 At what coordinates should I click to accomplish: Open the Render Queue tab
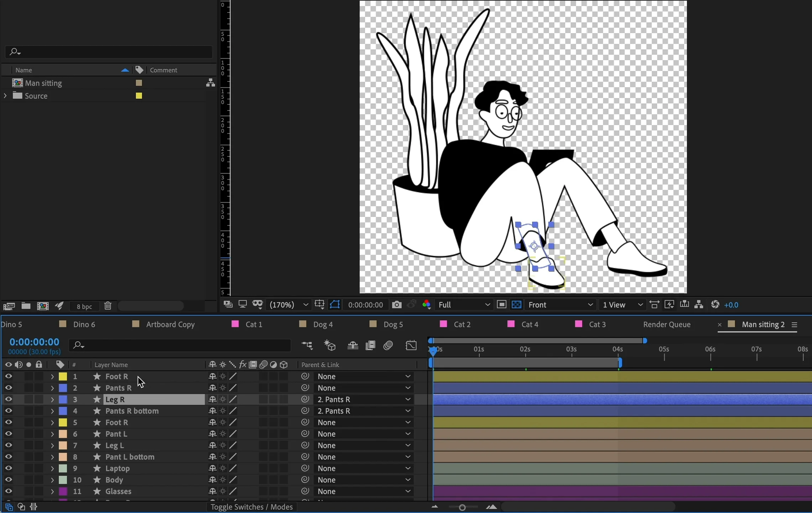click(x=667, y=325)
